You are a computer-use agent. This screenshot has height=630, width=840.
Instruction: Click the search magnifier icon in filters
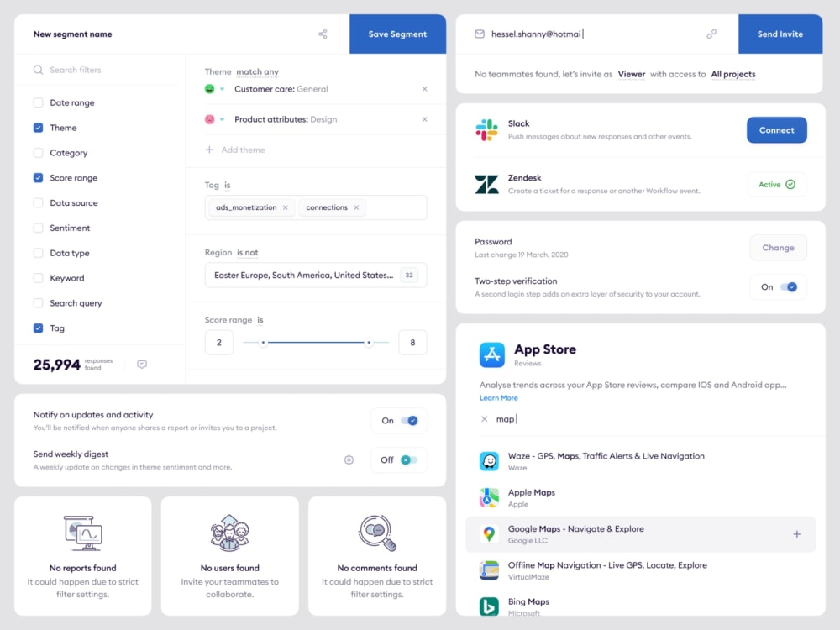38,70
